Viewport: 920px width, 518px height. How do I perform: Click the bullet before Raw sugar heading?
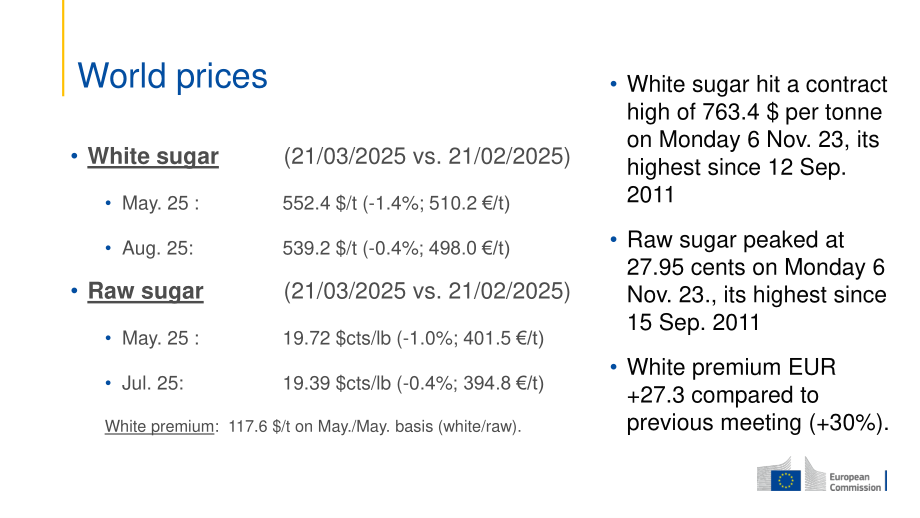[x=74, y=291]
